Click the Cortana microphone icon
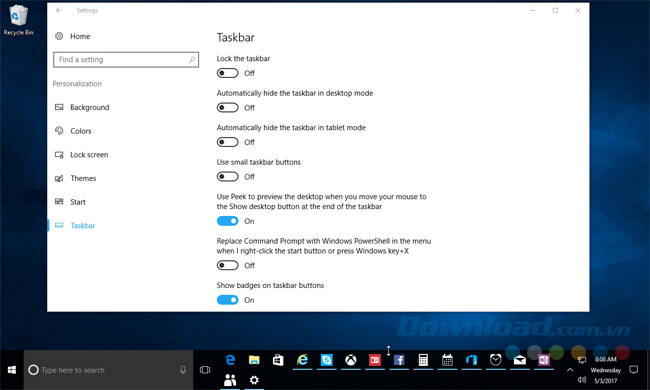The image size is (650, 390). point(183,370)
